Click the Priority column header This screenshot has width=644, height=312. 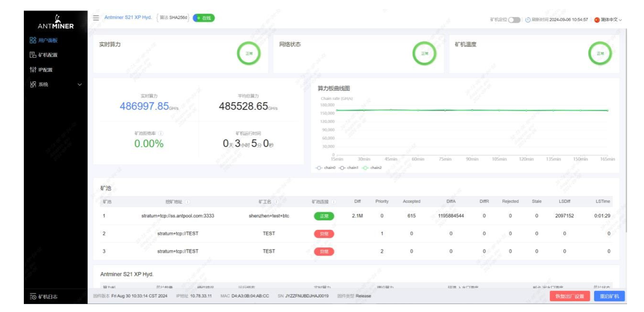tap(382, 201)
